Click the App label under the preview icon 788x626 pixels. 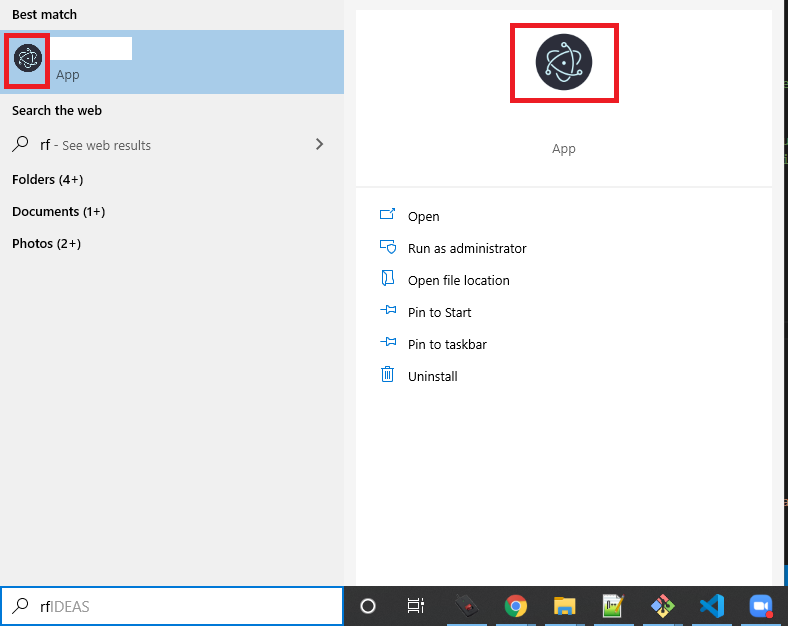(x=563, y=149)
